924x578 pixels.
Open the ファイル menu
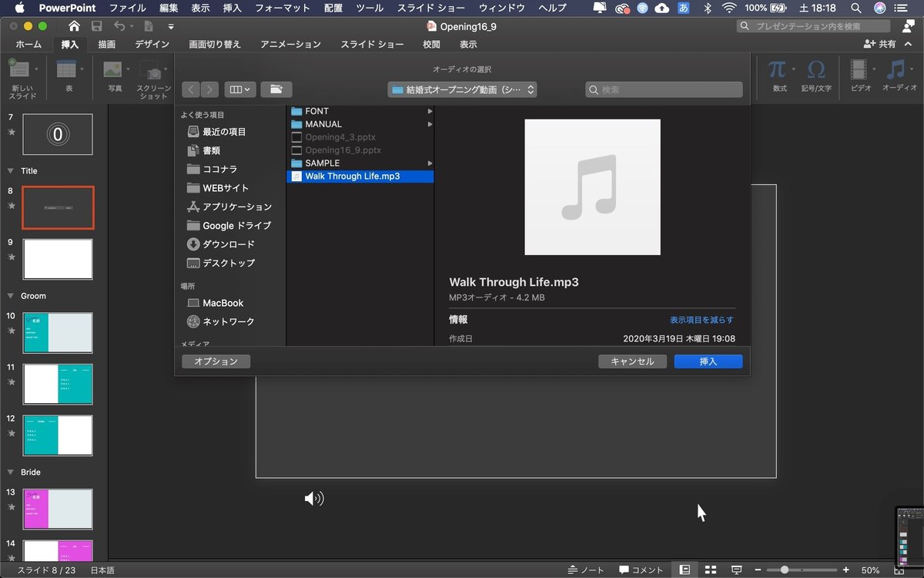click(128, 8)
